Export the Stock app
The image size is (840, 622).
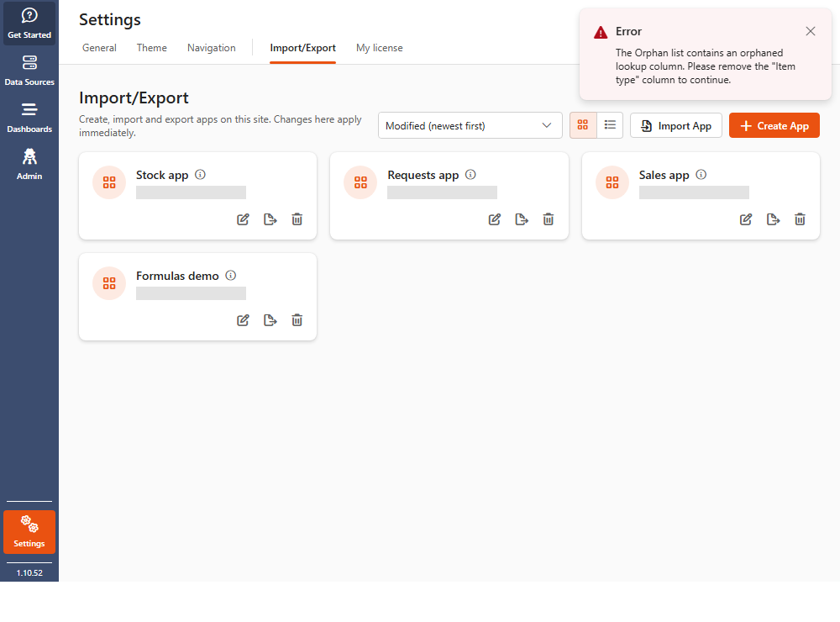pos(270,219)
